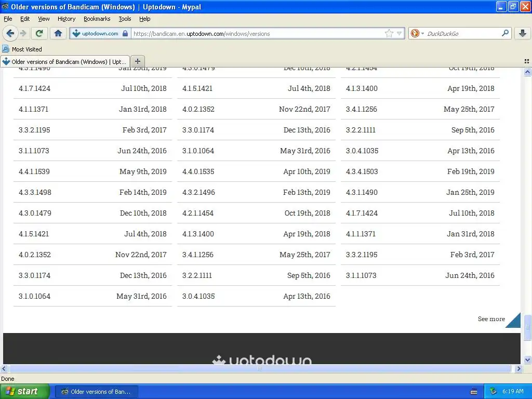Open the browser home page

point(58,33)
